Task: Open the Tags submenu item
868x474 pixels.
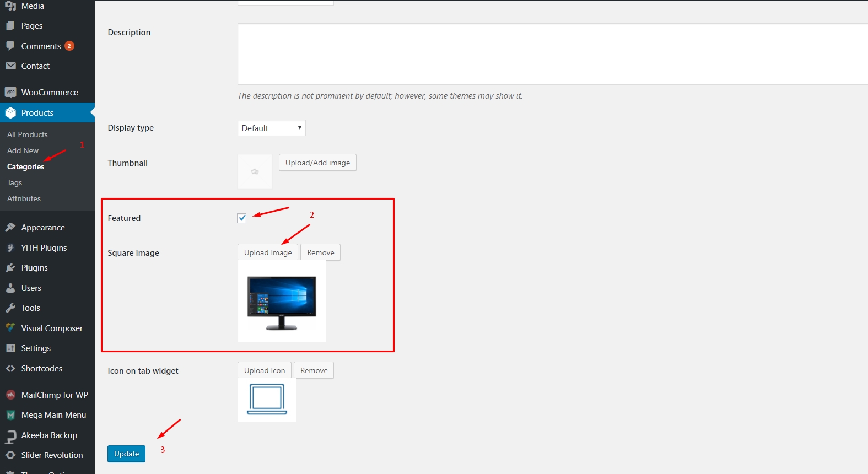Action: pos(15,182)
